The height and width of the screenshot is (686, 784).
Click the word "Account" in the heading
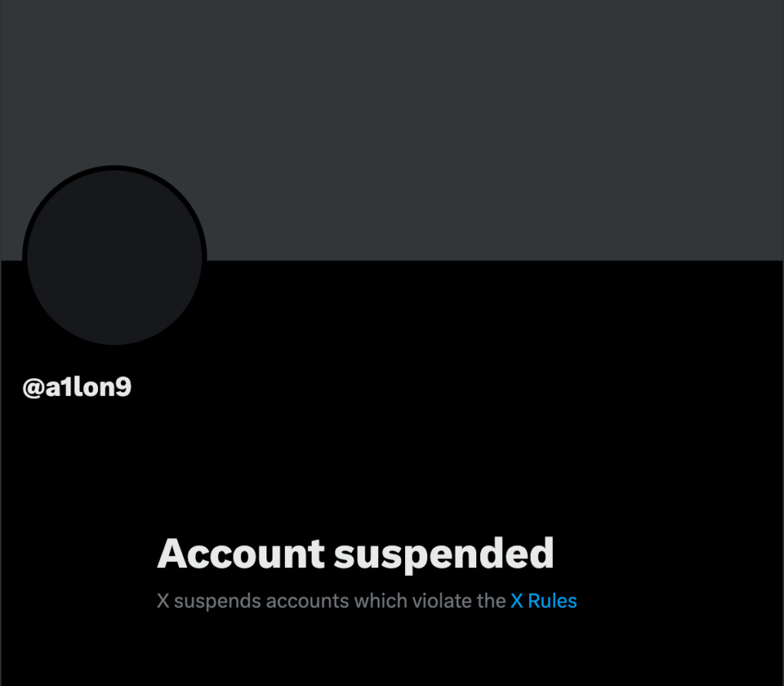(x=241, y=554)
